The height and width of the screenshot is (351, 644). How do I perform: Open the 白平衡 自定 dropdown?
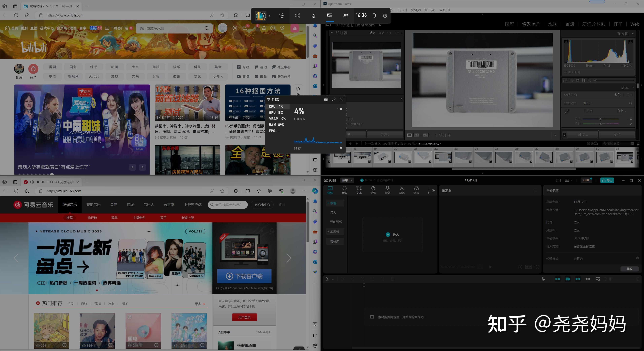[x=621, y=111]
